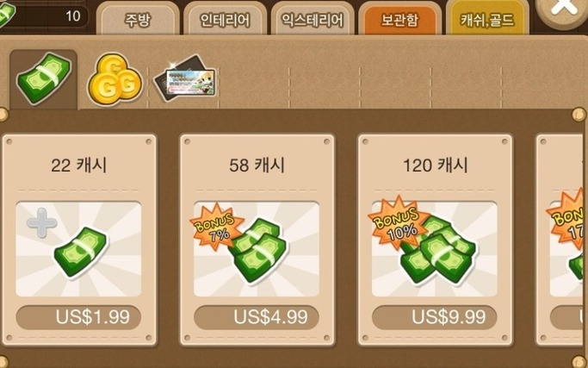Tap the Bonus 10% starburst badge

pos(399,222)
